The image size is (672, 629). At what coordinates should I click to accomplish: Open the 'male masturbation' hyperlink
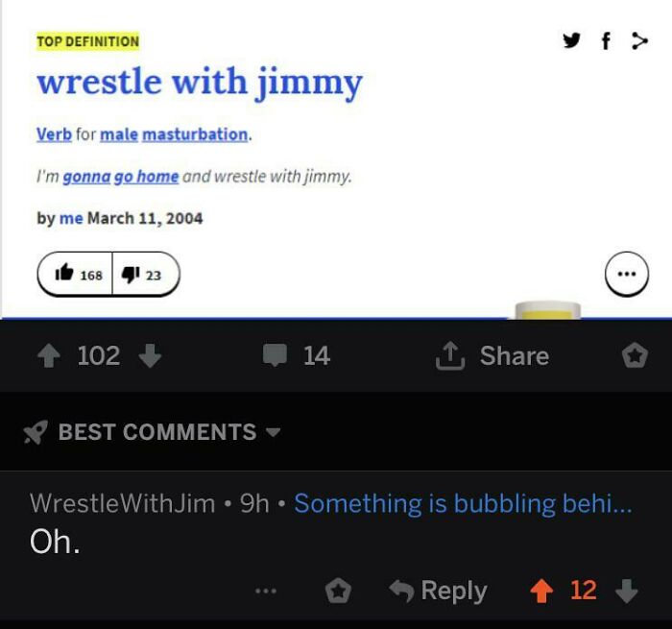point(174,134)
